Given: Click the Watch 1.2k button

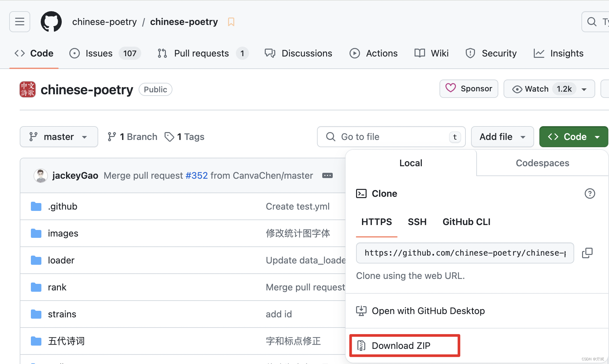Looking at the screenshot, I should click(x=549, y=89).
